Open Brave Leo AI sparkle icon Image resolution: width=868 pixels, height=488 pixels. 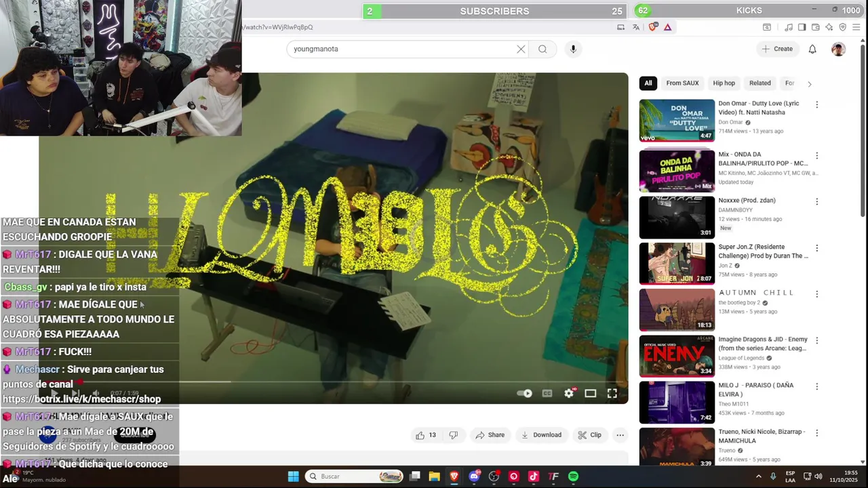pyautogui.click(x=829, y=27)
